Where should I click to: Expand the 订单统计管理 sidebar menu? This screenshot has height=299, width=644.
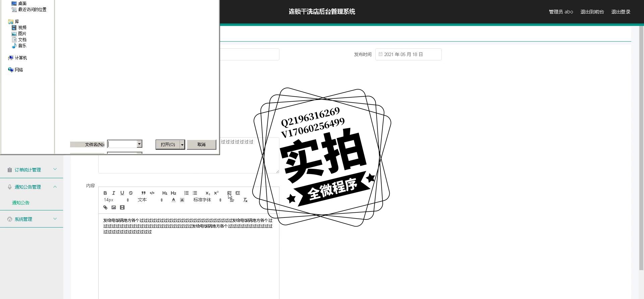pos(32,170)
